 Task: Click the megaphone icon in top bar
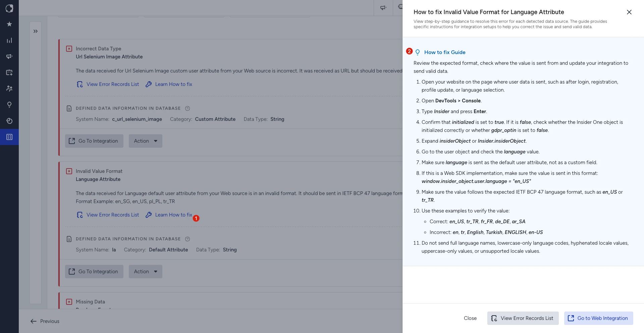click(383, 8)
